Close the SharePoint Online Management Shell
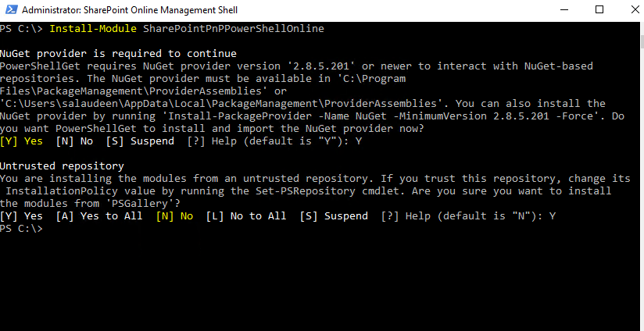 [635, 10]
